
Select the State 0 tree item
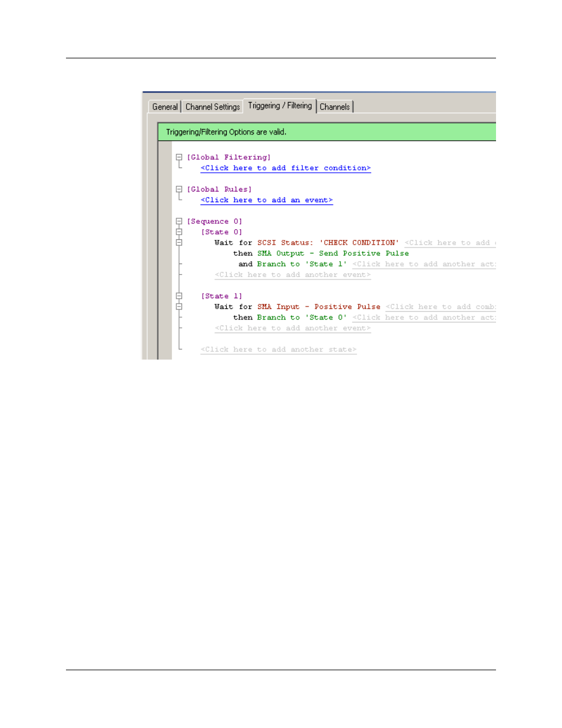point(222,232)
